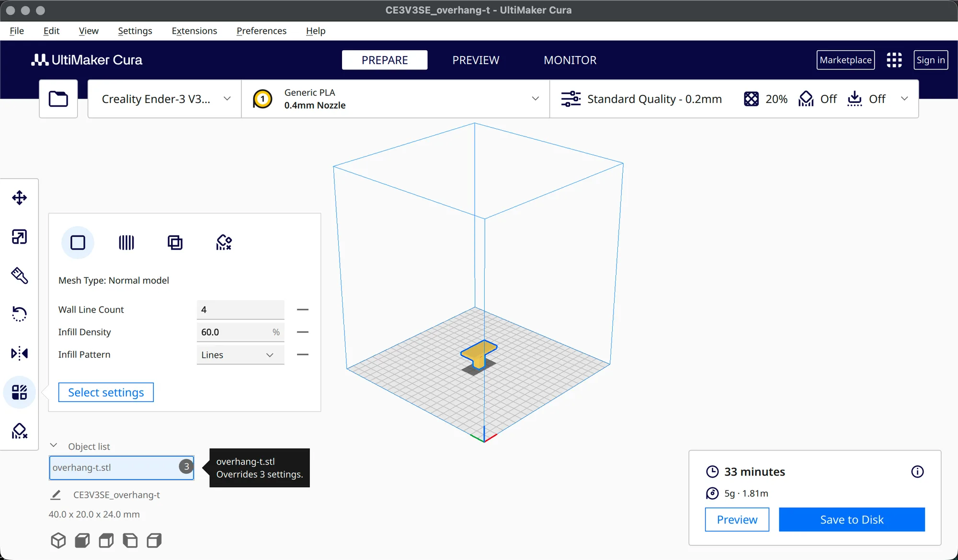
Task: Select the Lay Flat paint tool
Action: [19, 275]
